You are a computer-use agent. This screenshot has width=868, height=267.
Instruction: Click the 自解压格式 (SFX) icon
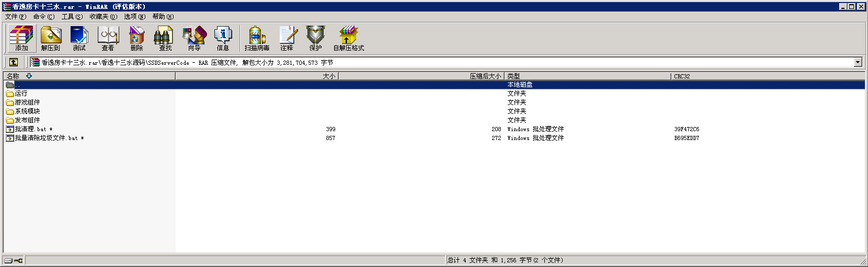pos(348,38)
